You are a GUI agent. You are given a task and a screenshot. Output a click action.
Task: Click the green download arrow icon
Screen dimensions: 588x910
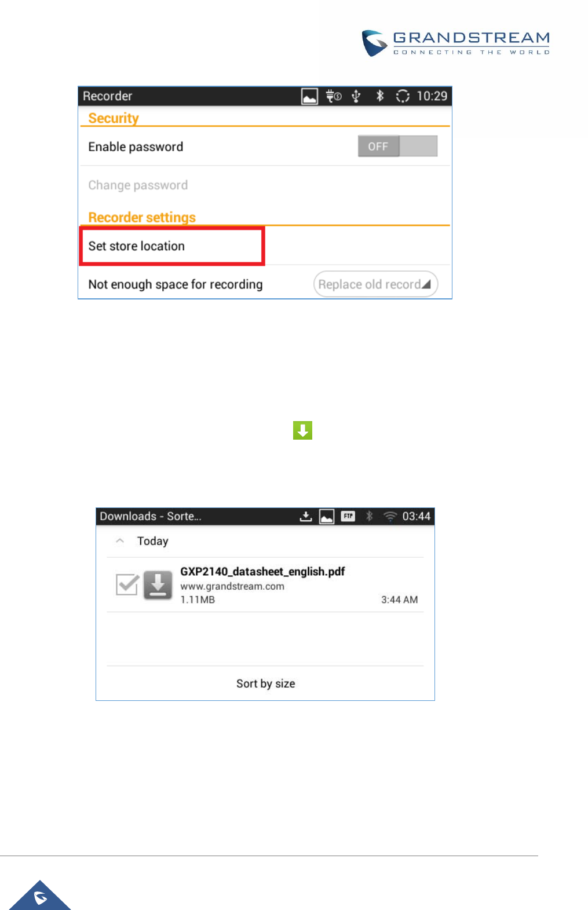(x=302, y=430)
